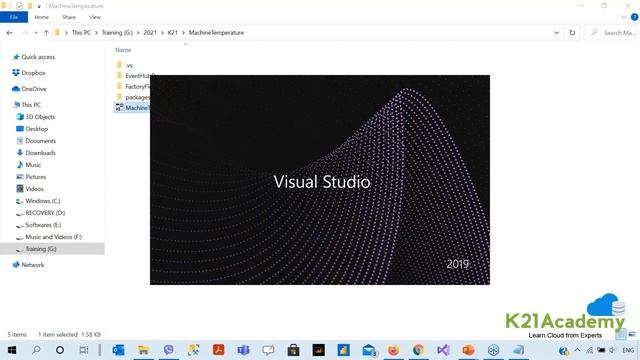
Task: Click ENG language indicator
Action: point(628,350)
